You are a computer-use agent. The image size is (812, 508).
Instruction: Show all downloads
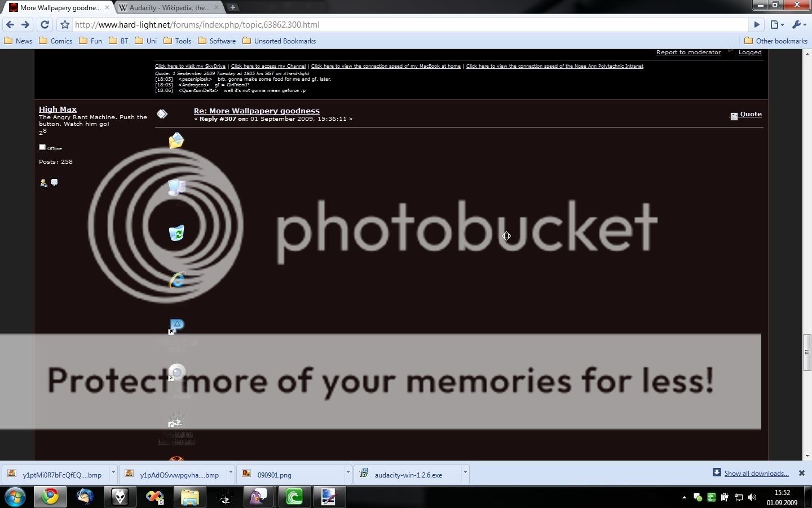[756, 474]
